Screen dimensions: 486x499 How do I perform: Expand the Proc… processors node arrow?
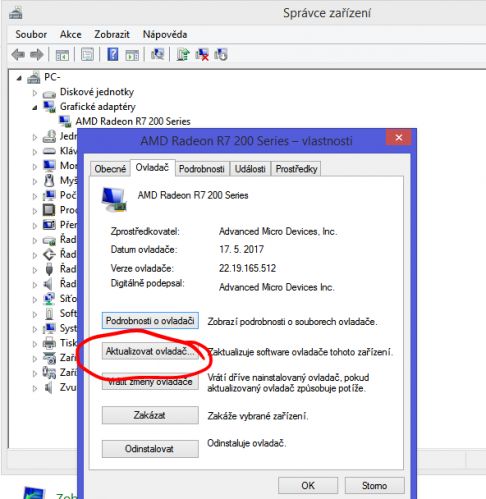point(35,211)
